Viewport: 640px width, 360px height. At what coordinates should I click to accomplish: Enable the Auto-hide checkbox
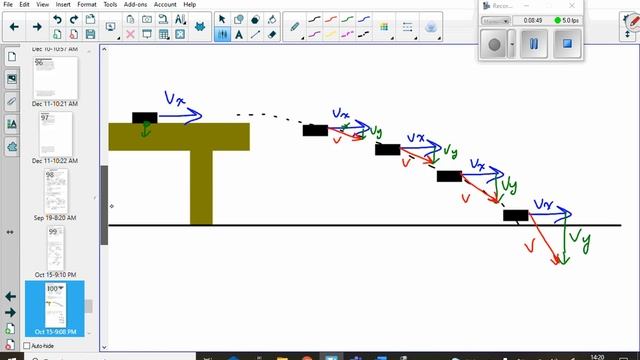27,346
